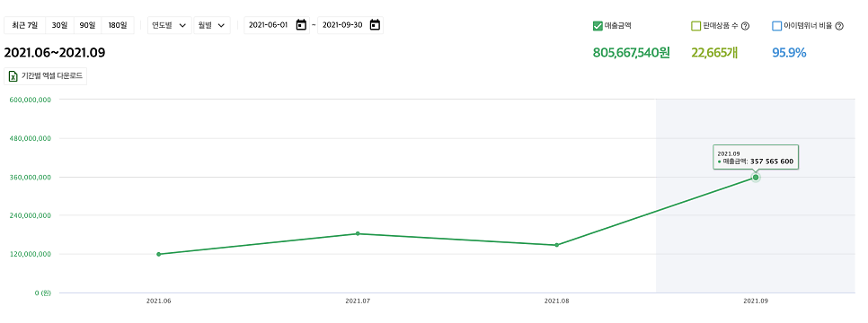The width and height of the screenshot is (868, 323).
Task: Click the 240,000,000 y-axis label
Action: pyautogui.click(x=31, y=215)
